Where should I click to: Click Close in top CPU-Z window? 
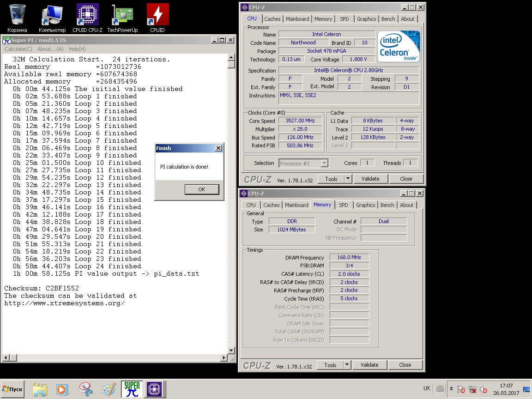(x=406, y=179)
